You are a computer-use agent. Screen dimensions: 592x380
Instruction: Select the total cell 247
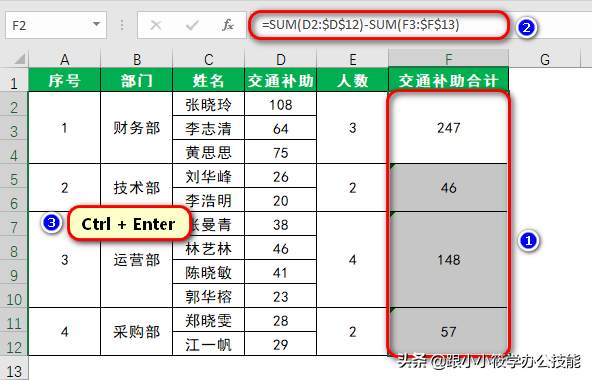coord(449,128)
